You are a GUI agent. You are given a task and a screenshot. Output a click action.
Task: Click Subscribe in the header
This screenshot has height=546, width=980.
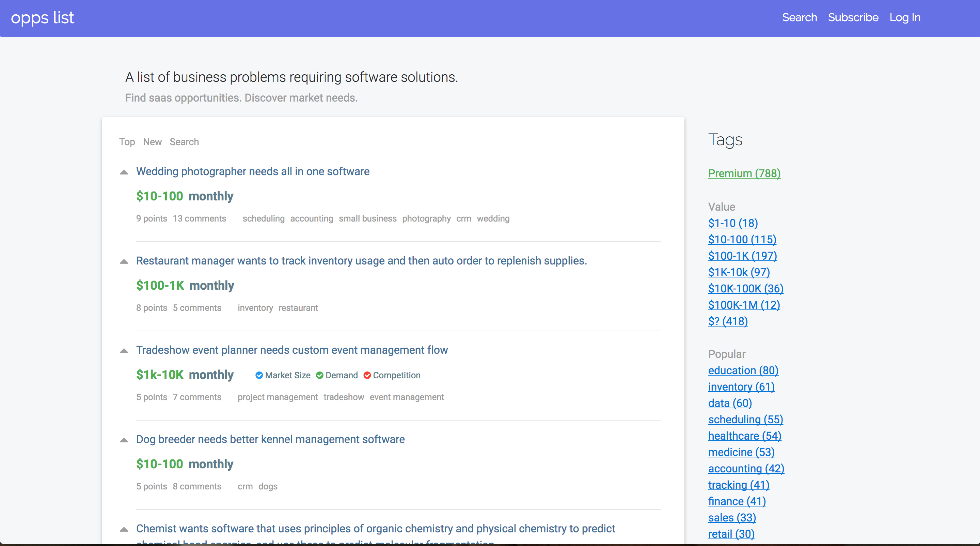pyautogui.click(x=853, y=17)
